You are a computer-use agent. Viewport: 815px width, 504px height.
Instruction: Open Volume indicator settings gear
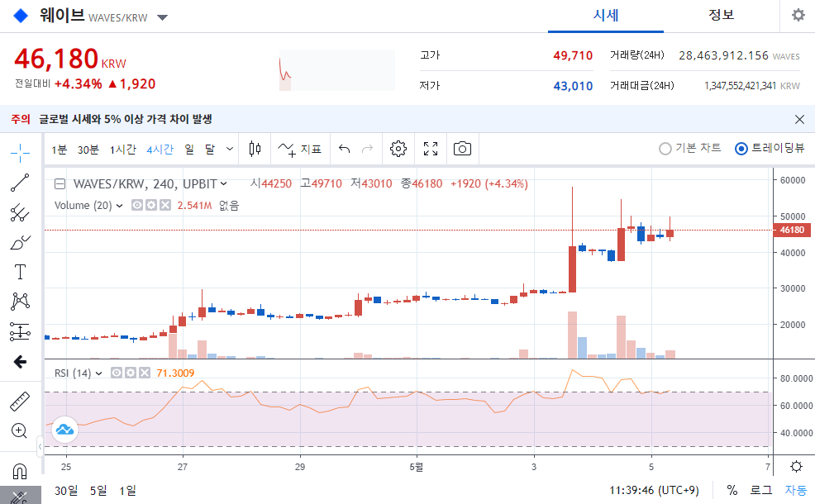150,205
